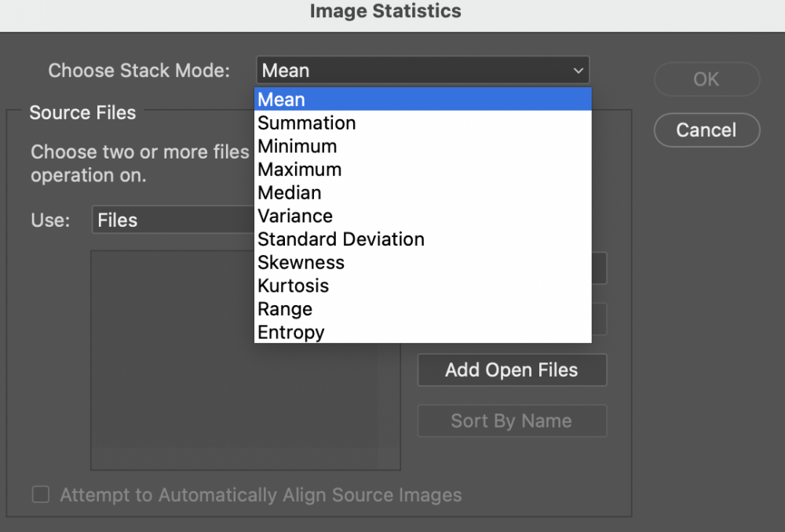This screenshot has height=532, width=785.
Task: Pick Minimum from the stack mode list
Action: click(x=422, y=146)
